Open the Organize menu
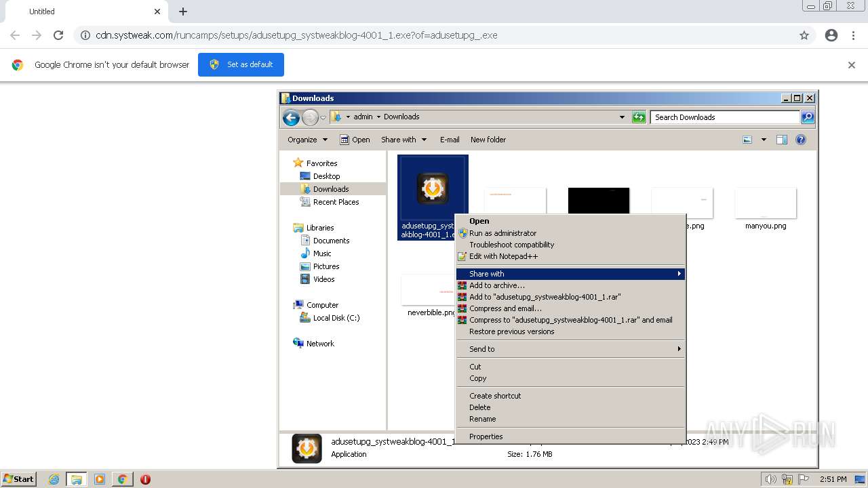 point(307,140)
